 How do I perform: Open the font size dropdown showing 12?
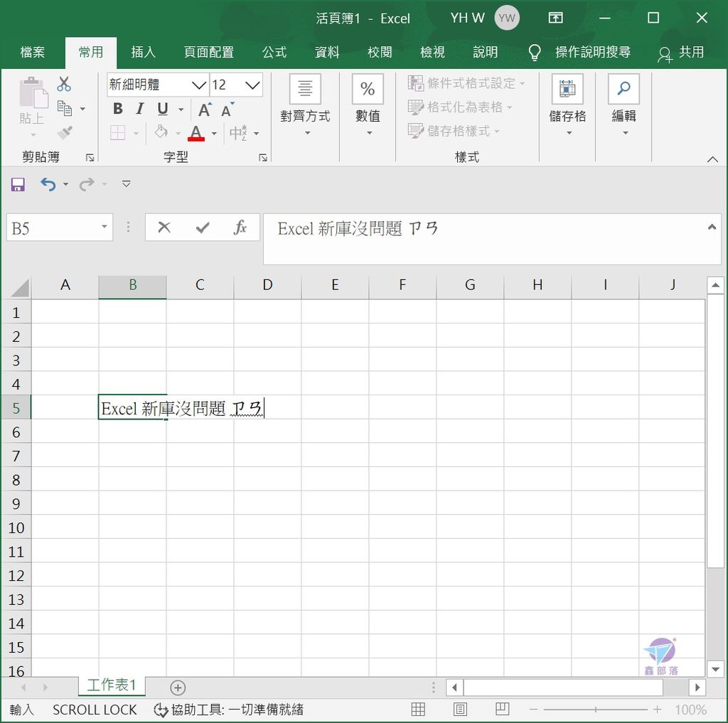(x=252, y=85)
